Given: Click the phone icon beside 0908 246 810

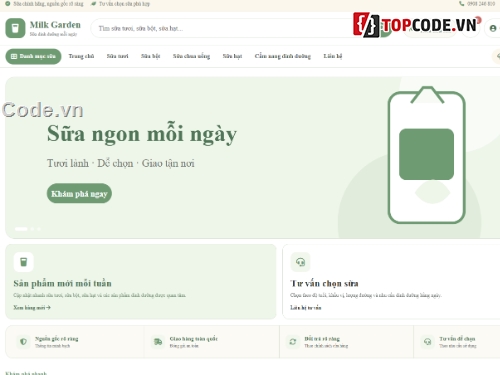Looking at the screenshot, I should 462,4.
